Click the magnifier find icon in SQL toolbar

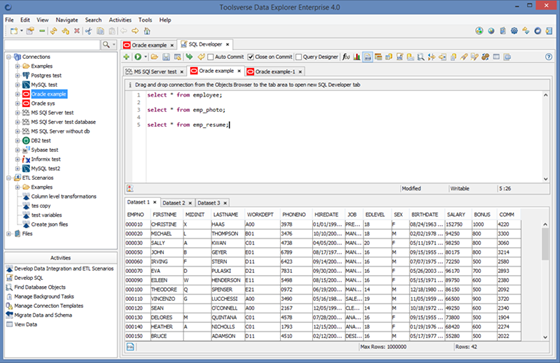(421, 57)
